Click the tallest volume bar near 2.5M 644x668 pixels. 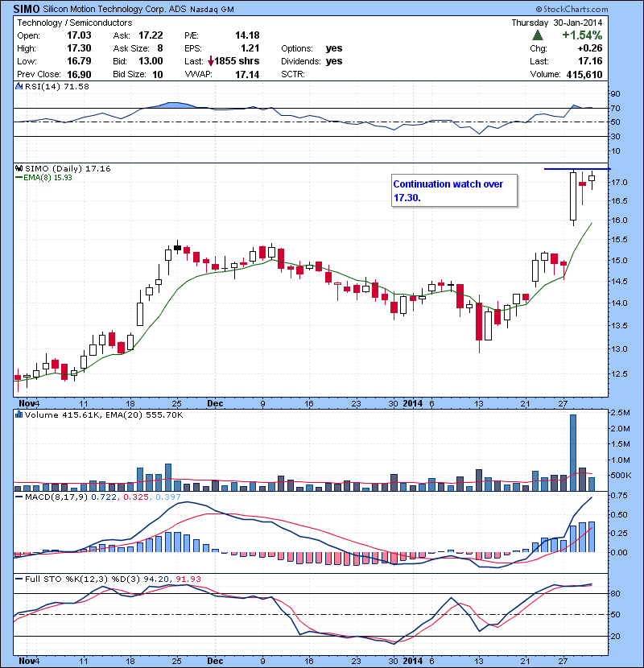point(573,452)
